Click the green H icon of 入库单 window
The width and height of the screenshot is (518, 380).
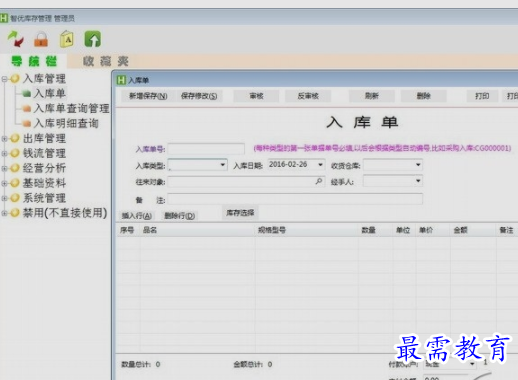(x=121, y=80)
